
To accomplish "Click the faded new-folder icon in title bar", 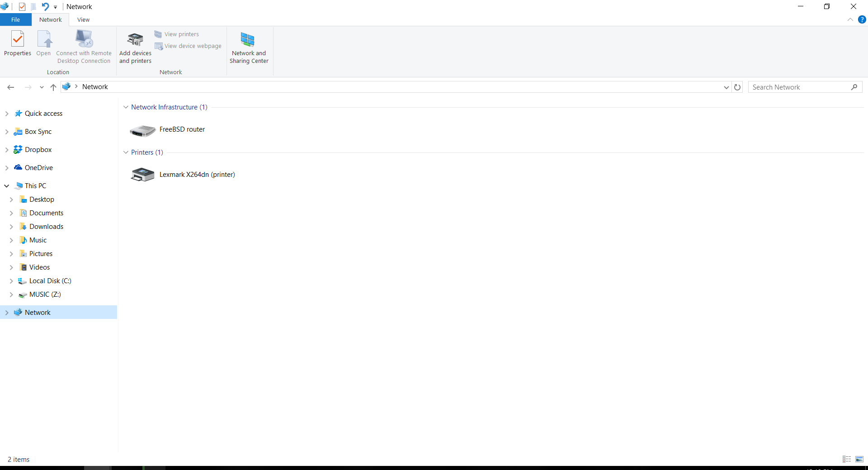I will [33, 7].
